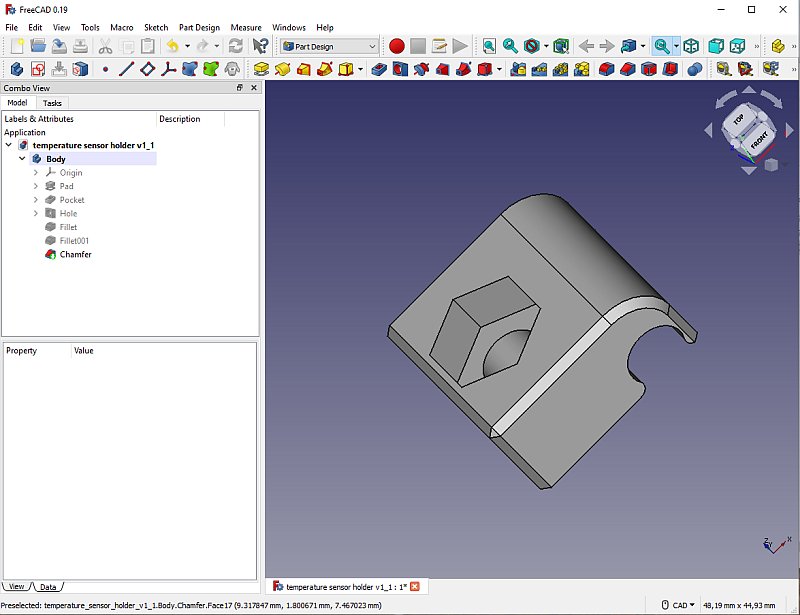Expand the Origin tree item
This screenshot has width=800, height=615.
(x=36, y=173)
